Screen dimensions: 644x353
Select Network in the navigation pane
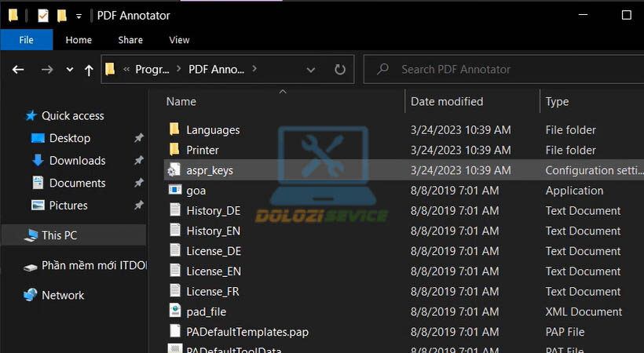click(x=63, y=295)
